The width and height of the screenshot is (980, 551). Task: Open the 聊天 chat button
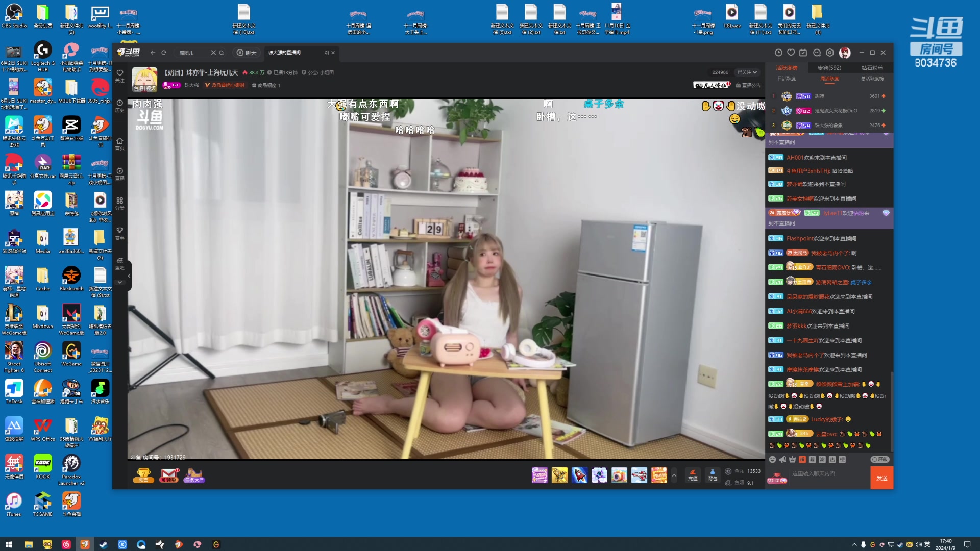coord(247,53)
